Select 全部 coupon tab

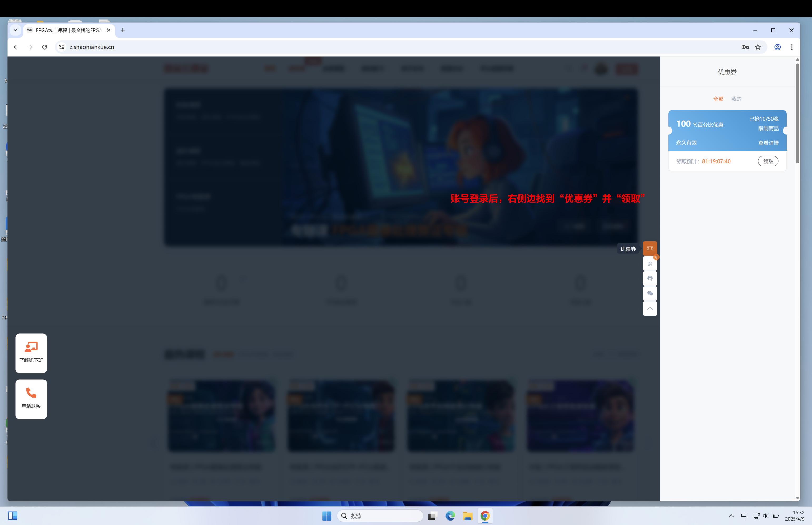pos(718,99)
